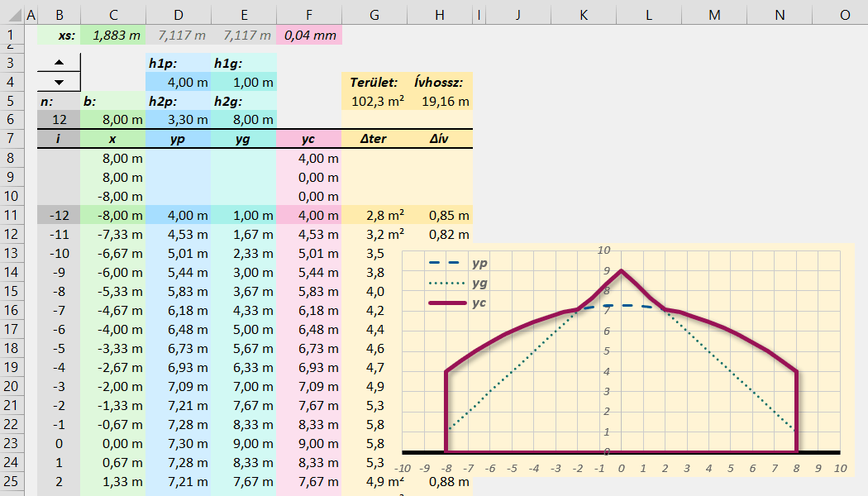Screen dimensions: 868x496
Task: Click the spin button down arrow
Action: pos(59,82)
